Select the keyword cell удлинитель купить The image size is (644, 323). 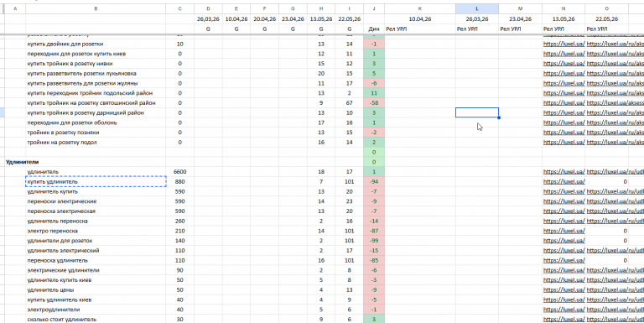click(96, 191)
